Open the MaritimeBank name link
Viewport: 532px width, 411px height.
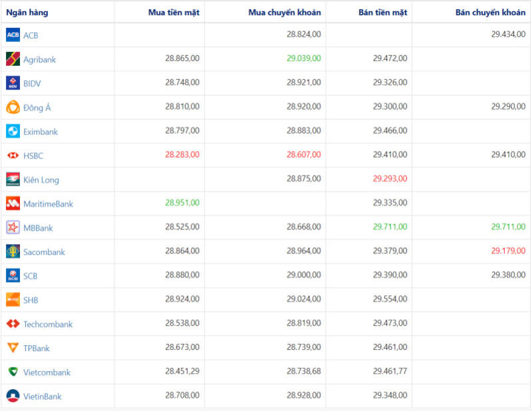coord(48,204)
